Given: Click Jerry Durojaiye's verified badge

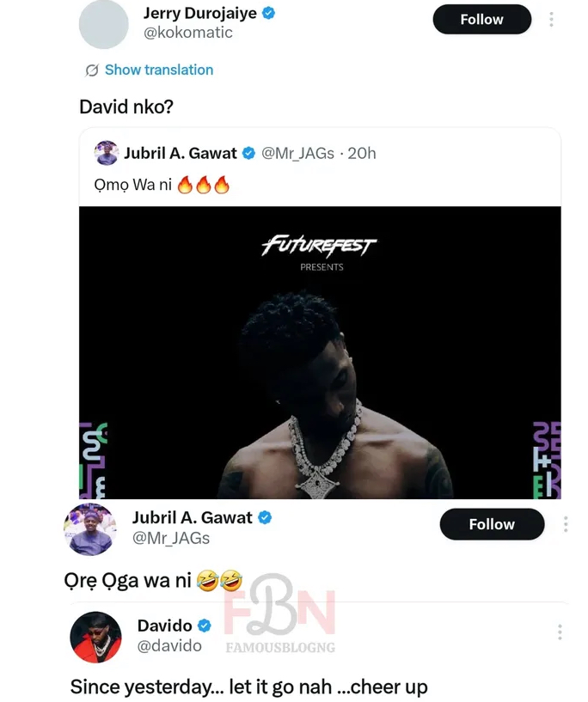Looking at the screenshot, I should coord(268,13).
